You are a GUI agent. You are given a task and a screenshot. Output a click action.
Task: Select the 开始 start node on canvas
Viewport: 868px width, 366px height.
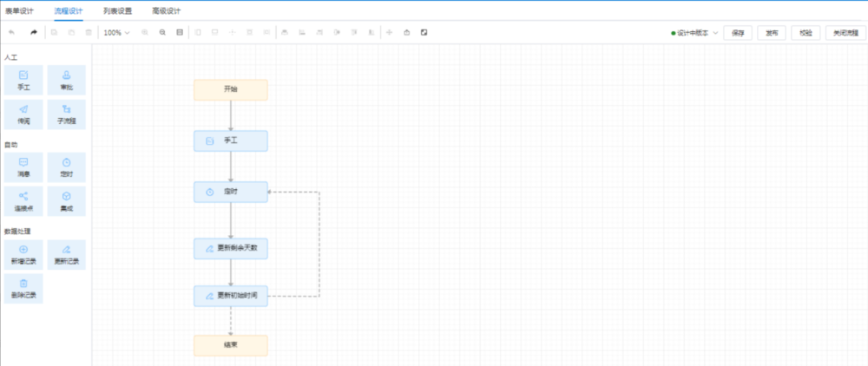(230, 89)
